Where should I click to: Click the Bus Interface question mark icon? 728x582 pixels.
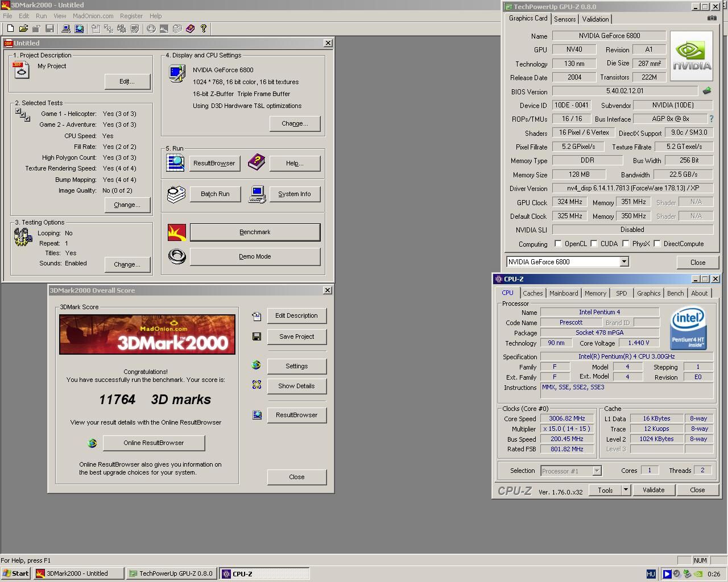pyautogui.click(x=711, y=119)
